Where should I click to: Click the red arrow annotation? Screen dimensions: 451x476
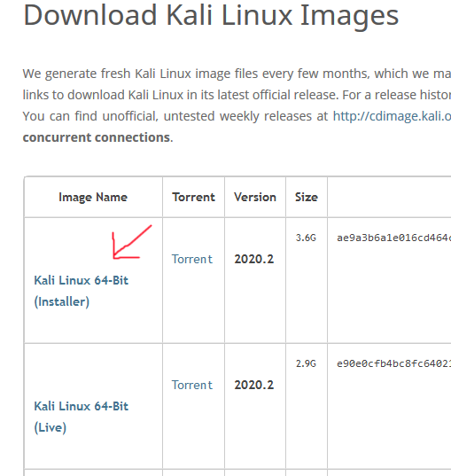click(131, 242)
